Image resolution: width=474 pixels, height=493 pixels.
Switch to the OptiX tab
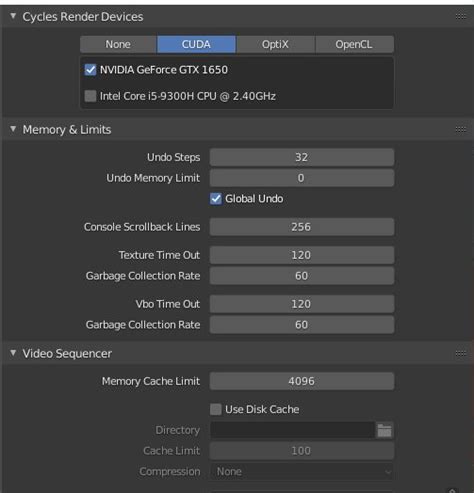pos(275,44)
